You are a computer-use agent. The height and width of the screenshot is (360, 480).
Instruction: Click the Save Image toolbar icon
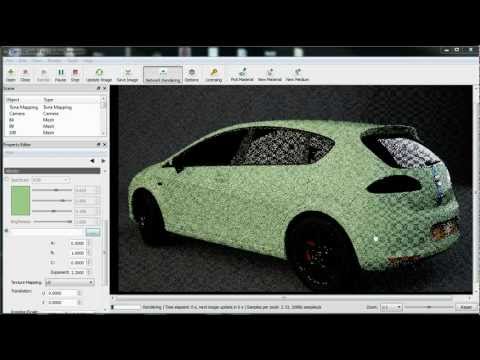(127, 75)
